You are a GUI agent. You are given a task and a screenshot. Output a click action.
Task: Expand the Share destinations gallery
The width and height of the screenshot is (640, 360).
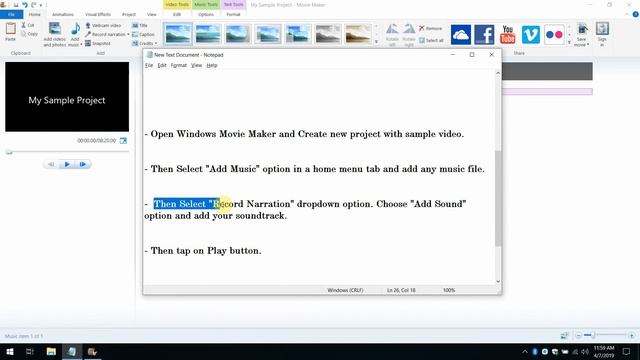pos(569,42)
